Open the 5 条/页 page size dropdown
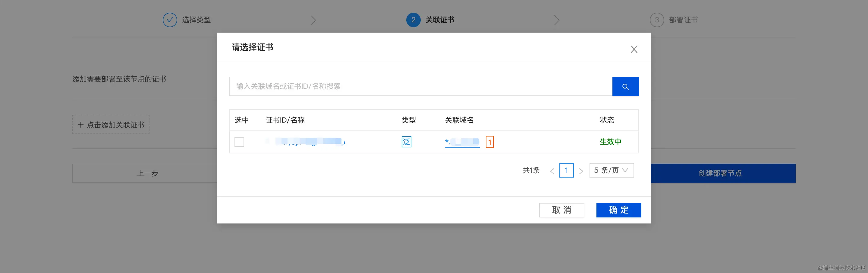Image resolution: width=868 pixels, height=273 pixels. point(611,170)
